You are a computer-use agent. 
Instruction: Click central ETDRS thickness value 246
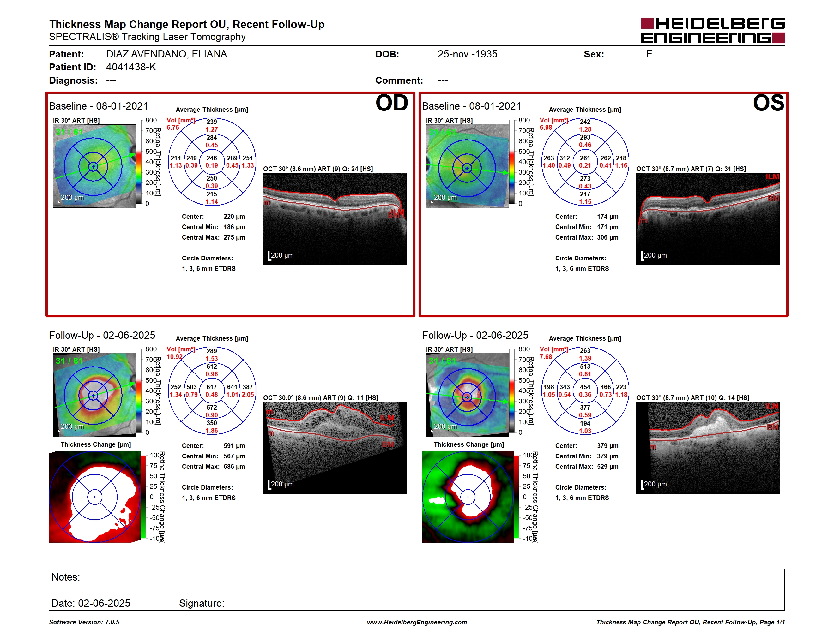212,158
